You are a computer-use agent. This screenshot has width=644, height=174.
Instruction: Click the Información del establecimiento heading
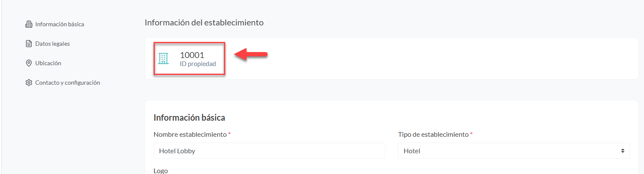[204, 22]
